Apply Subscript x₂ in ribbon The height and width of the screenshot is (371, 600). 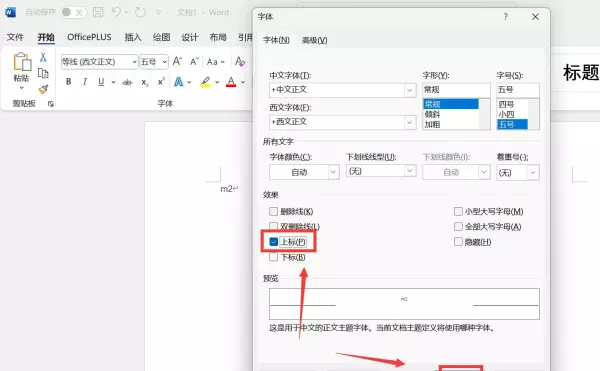tap(145, 82)
